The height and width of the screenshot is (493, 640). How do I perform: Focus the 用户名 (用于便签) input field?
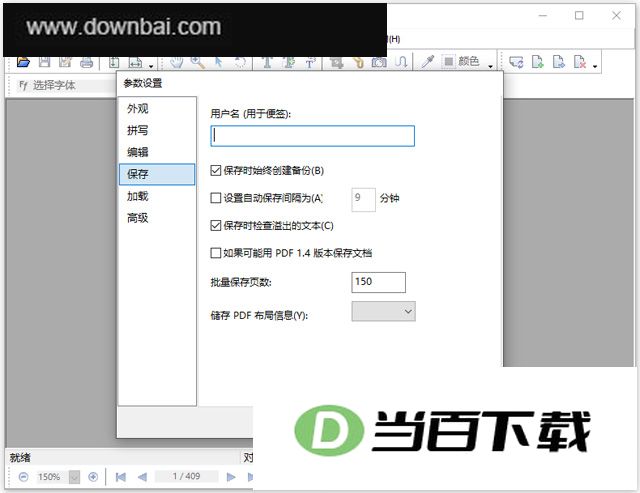[x=313, y=136]
